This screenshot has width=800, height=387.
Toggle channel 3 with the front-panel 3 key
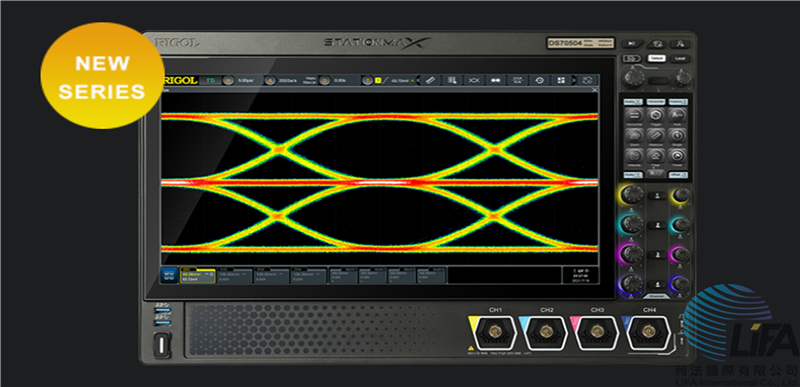pyautogui.click(x=657, y=254)
